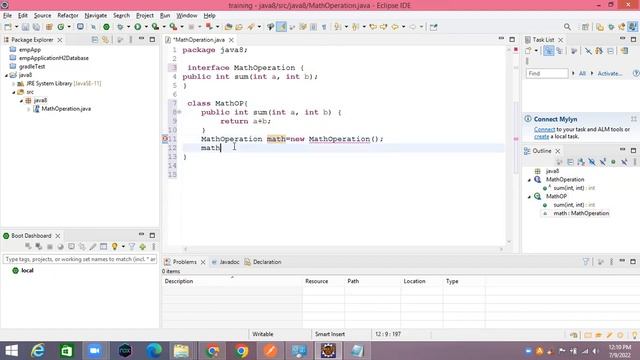Collapse the src folder node

(13, 92)
